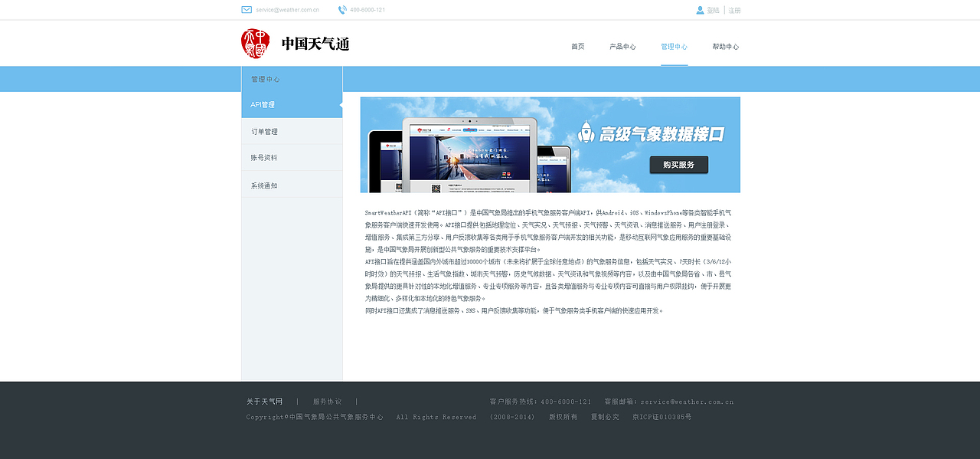The height and width of the screenshot is (459, 980).
Task: Click the 购买服务 button on the blue banner
Action: pos(678,165)
